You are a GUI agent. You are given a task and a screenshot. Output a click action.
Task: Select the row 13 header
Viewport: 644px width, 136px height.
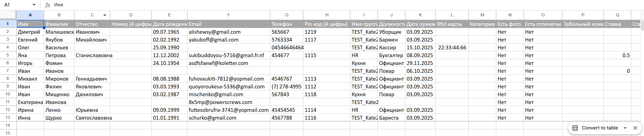[8, 118]
